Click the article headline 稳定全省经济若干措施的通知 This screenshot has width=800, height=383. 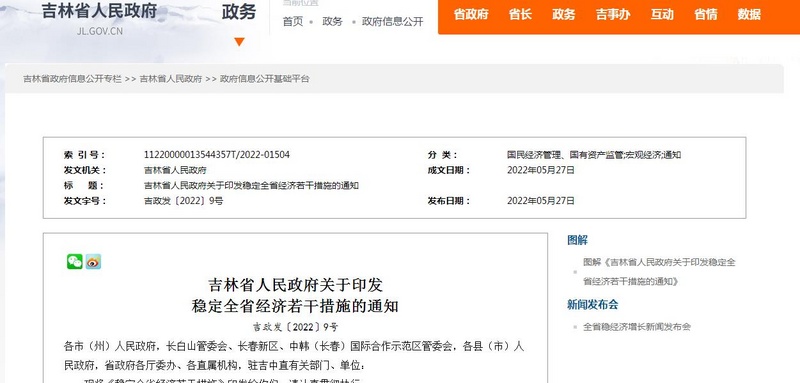click(295, 306)
